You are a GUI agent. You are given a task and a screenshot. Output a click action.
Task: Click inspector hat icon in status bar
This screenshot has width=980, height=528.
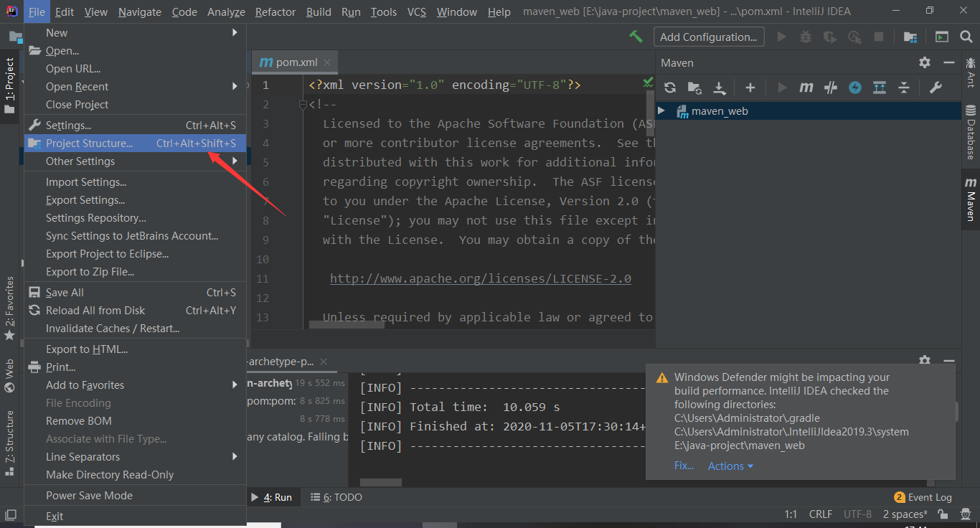tap(966, 514)
